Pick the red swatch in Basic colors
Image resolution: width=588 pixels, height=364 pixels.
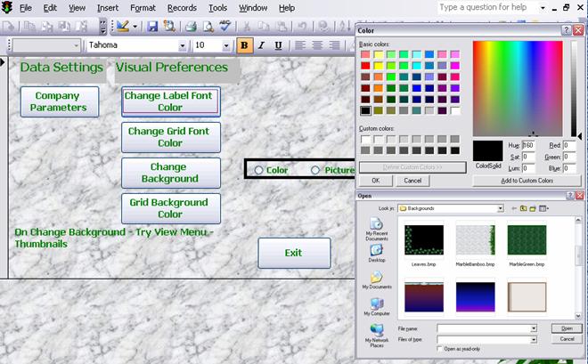365,66
